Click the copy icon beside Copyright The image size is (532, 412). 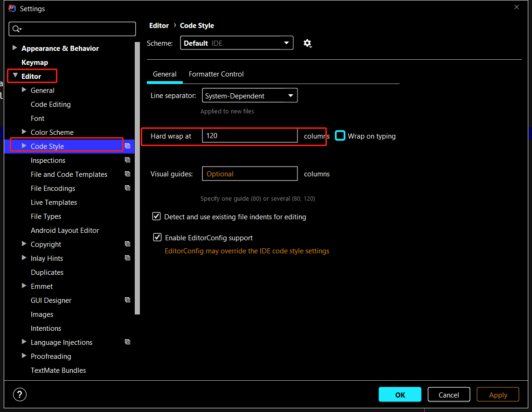(128, 244)
